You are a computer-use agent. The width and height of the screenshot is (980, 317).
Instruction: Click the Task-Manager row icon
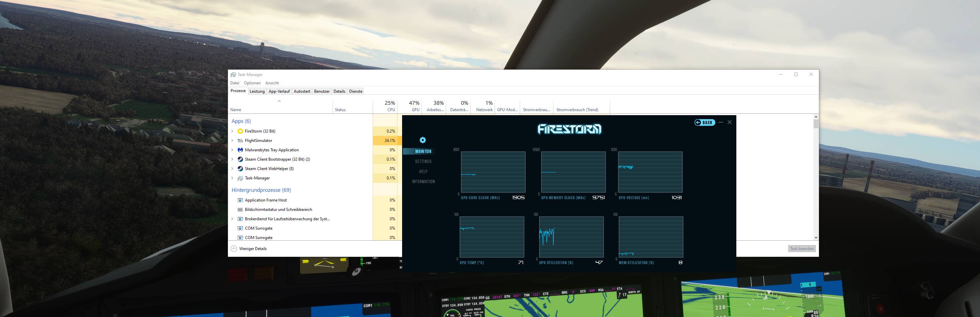coord(240,178)
